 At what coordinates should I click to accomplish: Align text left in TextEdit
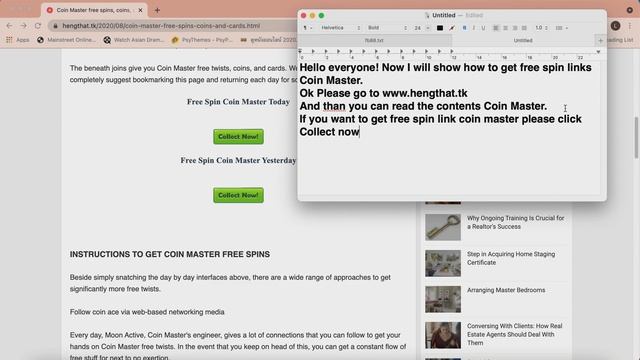tap(496, 28)
